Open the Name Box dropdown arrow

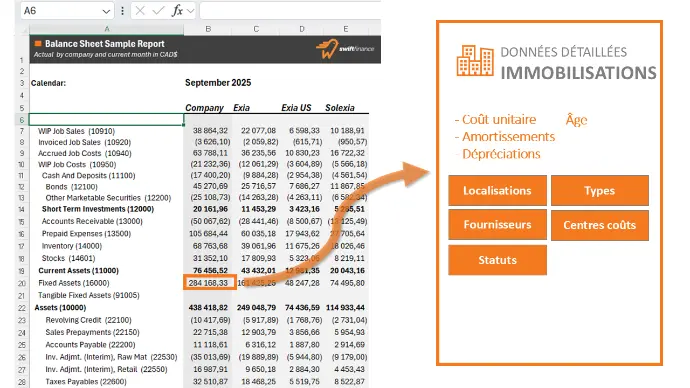point(106,11)
